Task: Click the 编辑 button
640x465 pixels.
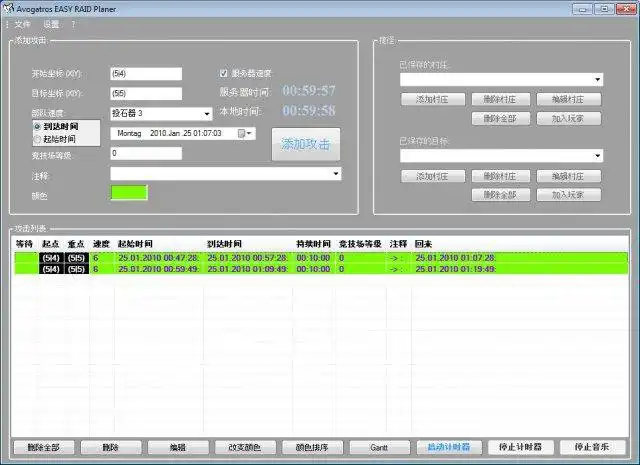Action: click(178, 447)
